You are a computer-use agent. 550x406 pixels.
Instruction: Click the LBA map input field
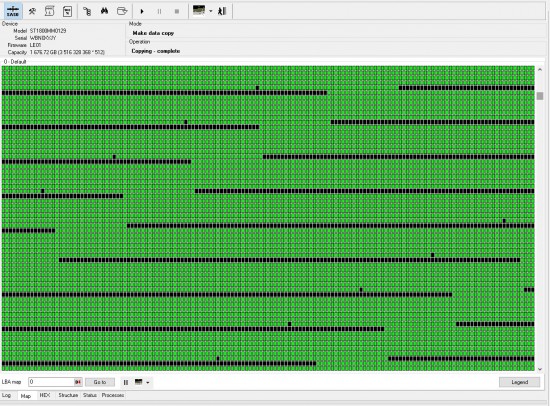pos(52,382)
